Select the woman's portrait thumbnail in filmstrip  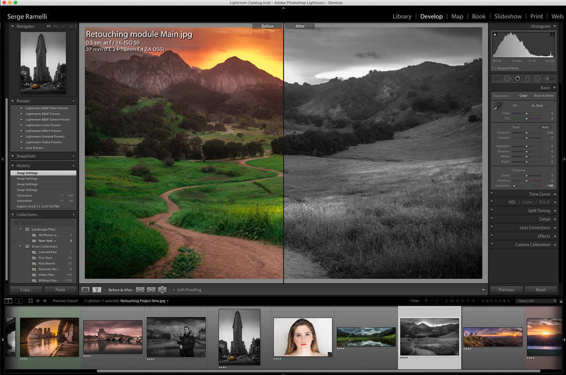[x=303, y=337]
